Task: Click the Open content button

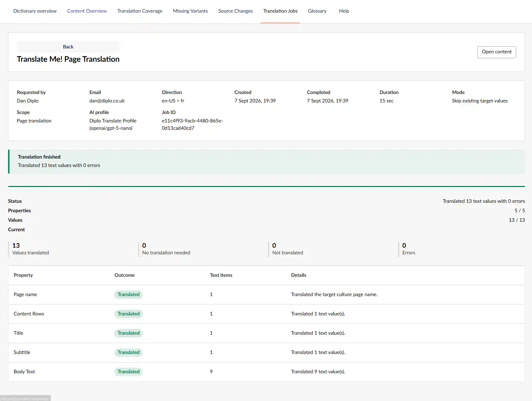Action: point(497,52)
